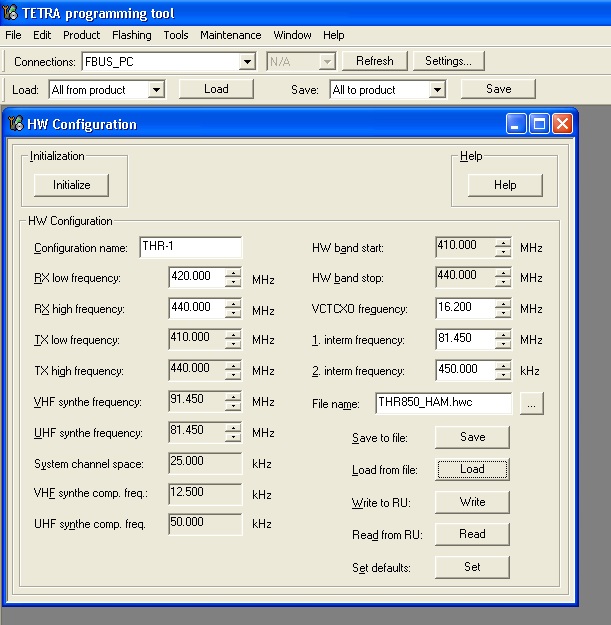Maximize the HW Configuration window
611x625 pixels.
(x=539, y=124)
